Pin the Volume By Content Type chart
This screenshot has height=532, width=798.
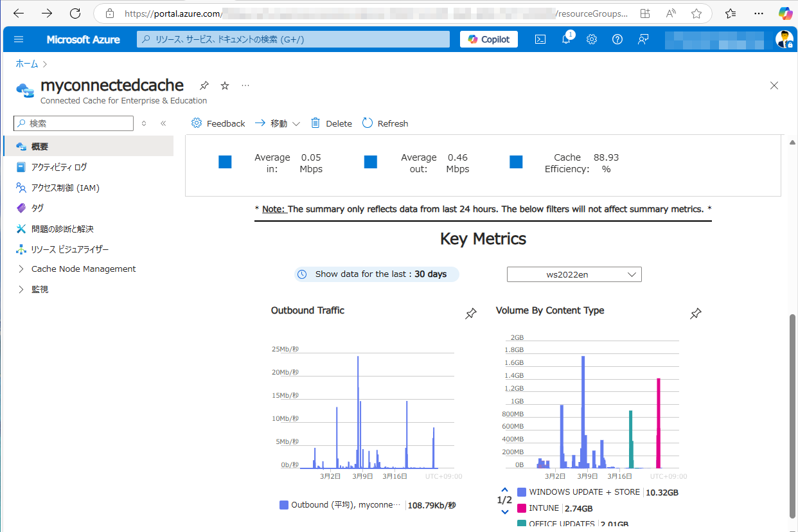point(695,313)
